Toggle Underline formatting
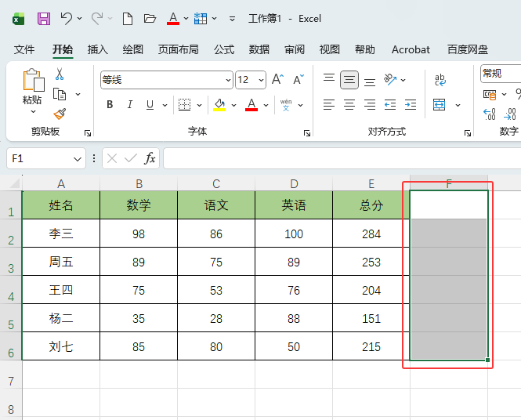521x420 pixels. 150,105
